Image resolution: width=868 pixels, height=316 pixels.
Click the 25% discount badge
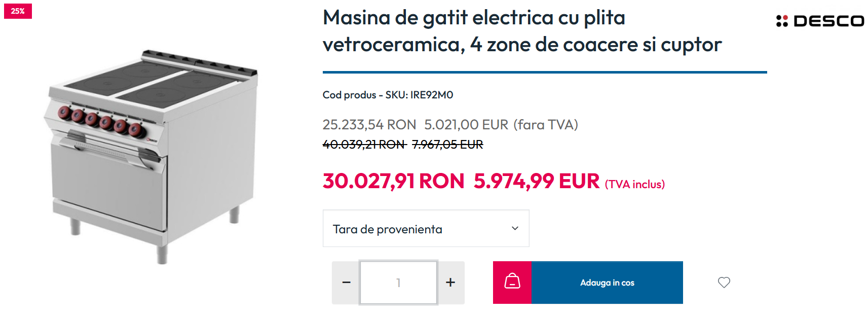click(18, 11)
